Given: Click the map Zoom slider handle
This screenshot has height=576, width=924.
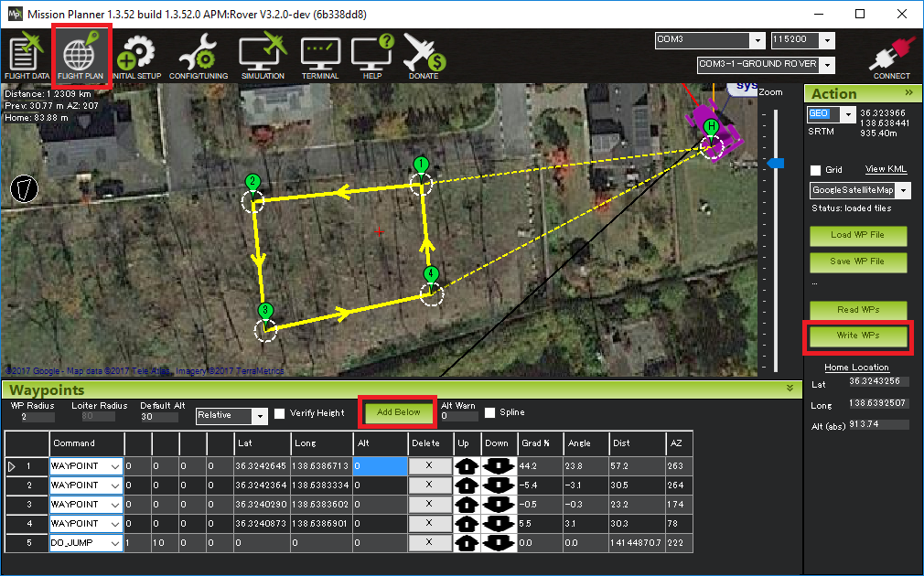Looking at the screenshot, I should [x=776, y=163].
